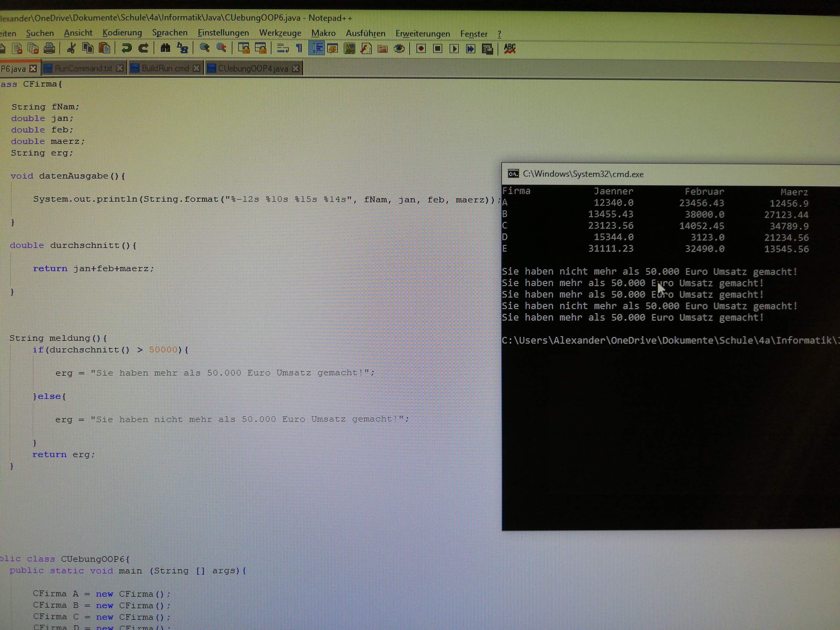Switch to the CUebungOOP4.java tab
Viewport: 840px width, 630px height.
tap(253, 69)
